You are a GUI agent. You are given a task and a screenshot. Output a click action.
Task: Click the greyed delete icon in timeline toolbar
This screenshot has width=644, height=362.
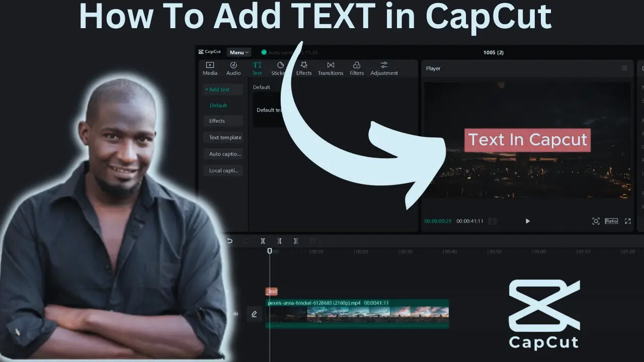click(x=312, y=241)
